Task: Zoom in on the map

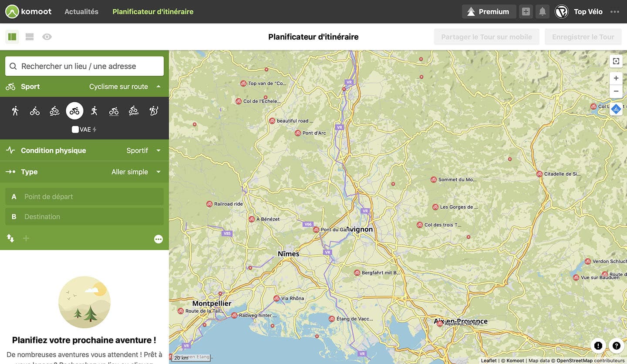Action: point(616,78)
